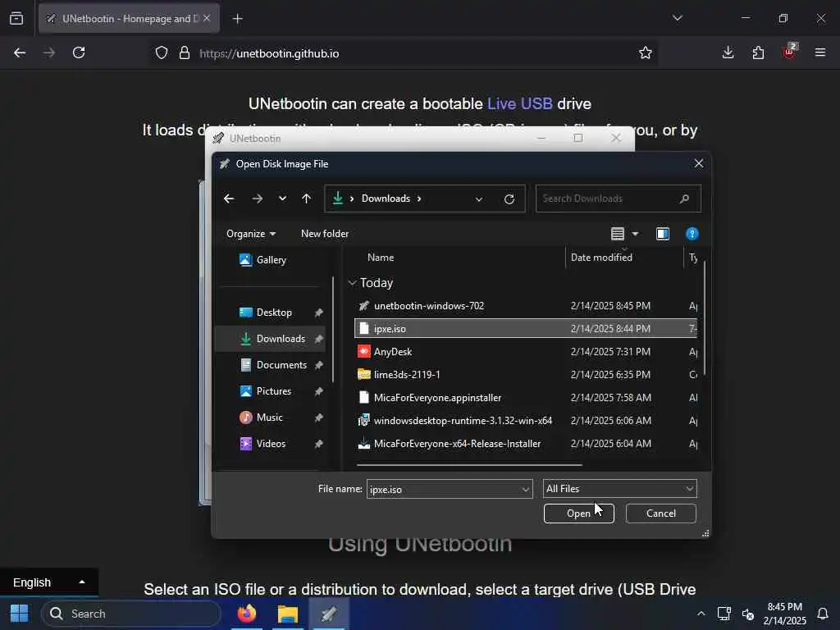Viewport: 840px width, 630px height.
Task: Expand the address bar history dropdown
Action: (x=479, y=199)
